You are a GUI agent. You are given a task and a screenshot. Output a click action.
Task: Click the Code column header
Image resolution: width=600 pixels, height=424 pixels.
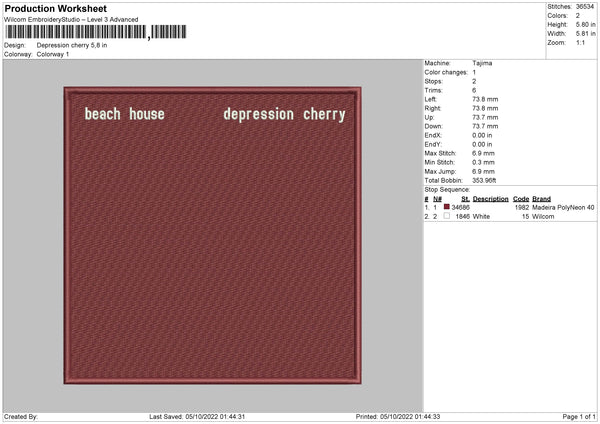click(x=521, y=199)
